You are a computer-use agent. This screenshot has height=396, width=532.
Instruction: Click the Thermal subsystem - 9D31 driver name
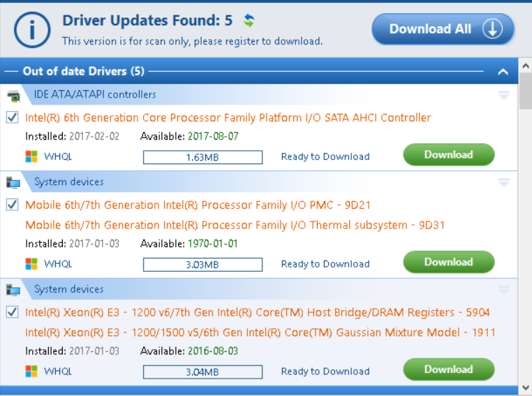coord(235,225)
